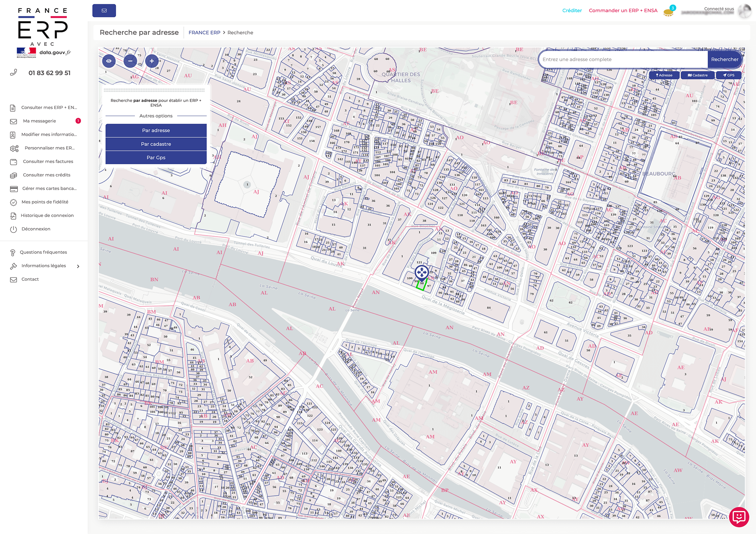Click the question-mark icon for Questions fréquentes
The image size is (756, 534).
[13, 253]
